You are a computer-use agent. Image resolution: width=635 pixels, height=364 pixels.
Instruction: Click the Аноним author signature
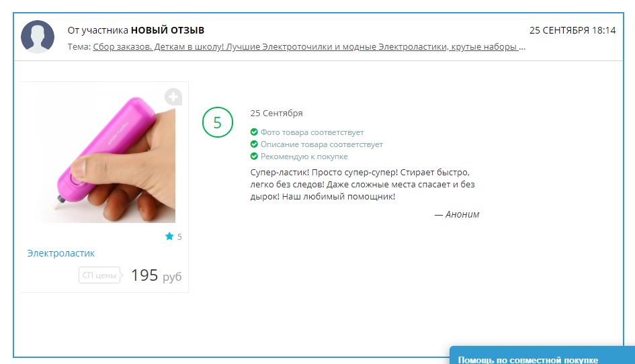click(x=457, y=215)
